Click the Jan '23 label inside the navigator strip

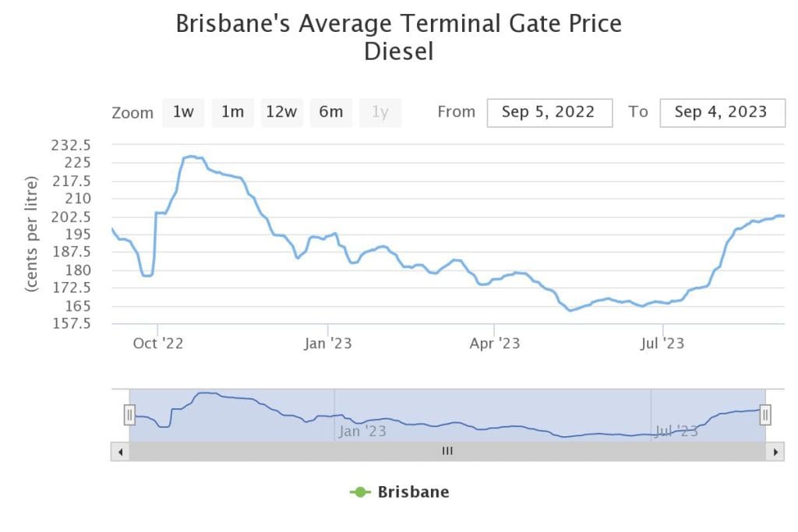click(363, 431)
